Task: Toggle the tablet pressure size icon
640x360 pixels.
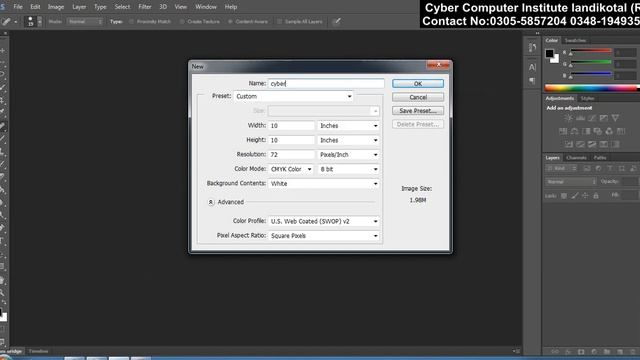Action: point(337,22)
